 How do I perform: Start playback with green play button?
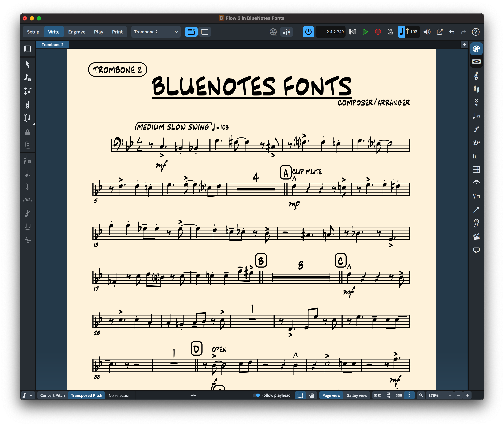(x=365, y=32)
